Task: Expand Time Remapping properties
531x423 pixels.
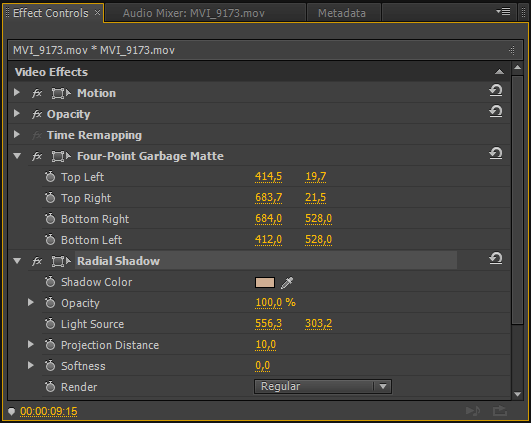Action: pos(17,134)
